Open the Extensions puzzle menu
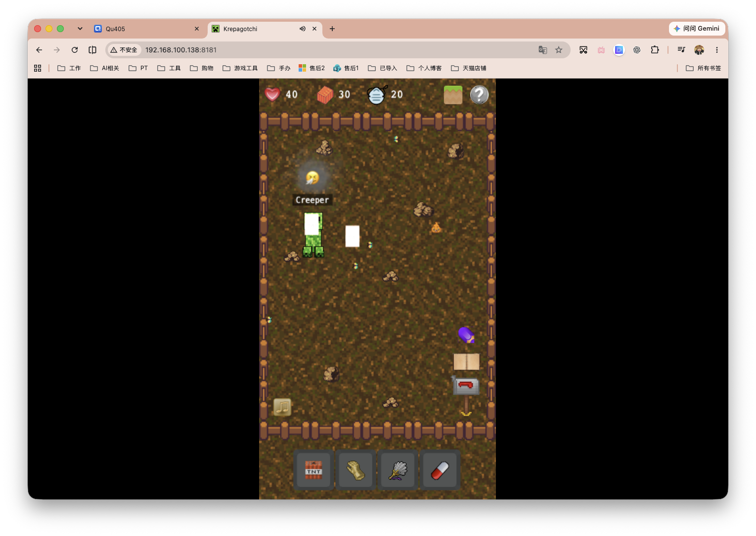This screenshot has height=536, width=756. click(x=655, y=50)
